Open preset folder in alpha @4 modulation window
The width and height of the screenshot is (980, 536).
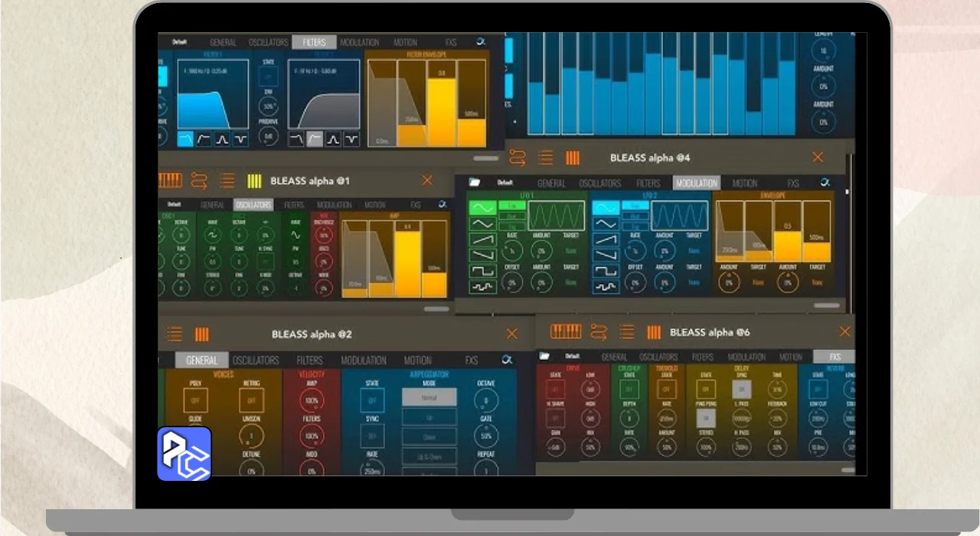[474, 182]
